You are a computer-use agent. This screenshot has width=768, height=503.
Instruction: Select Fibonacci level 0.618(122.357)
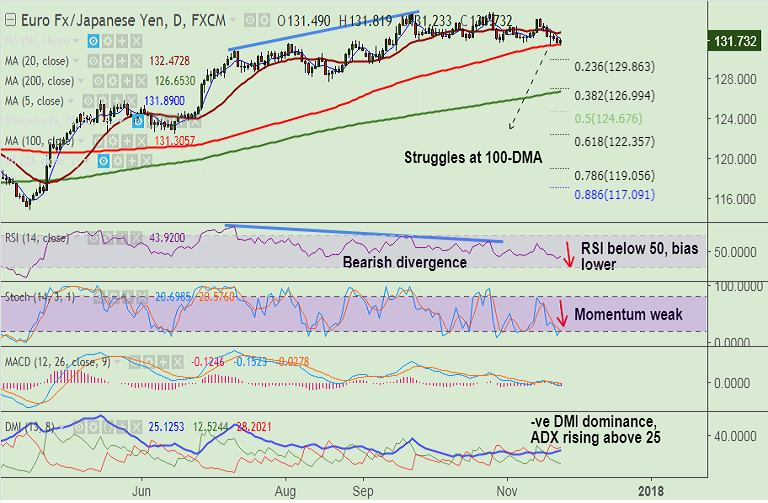pos(614,142)
